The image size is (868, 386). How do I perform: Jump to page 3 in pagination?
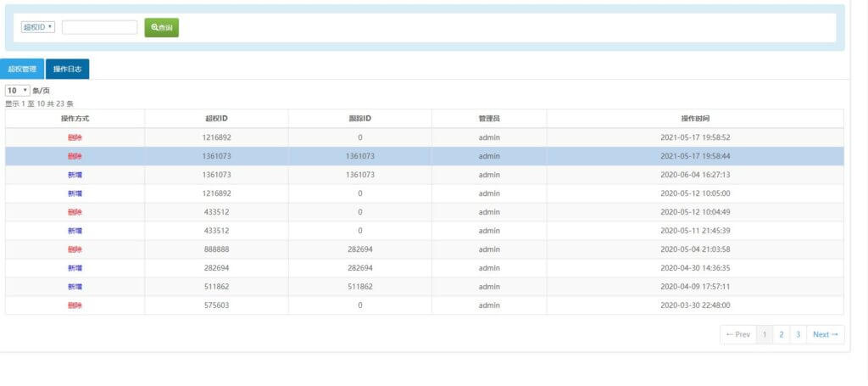[798, 334]
